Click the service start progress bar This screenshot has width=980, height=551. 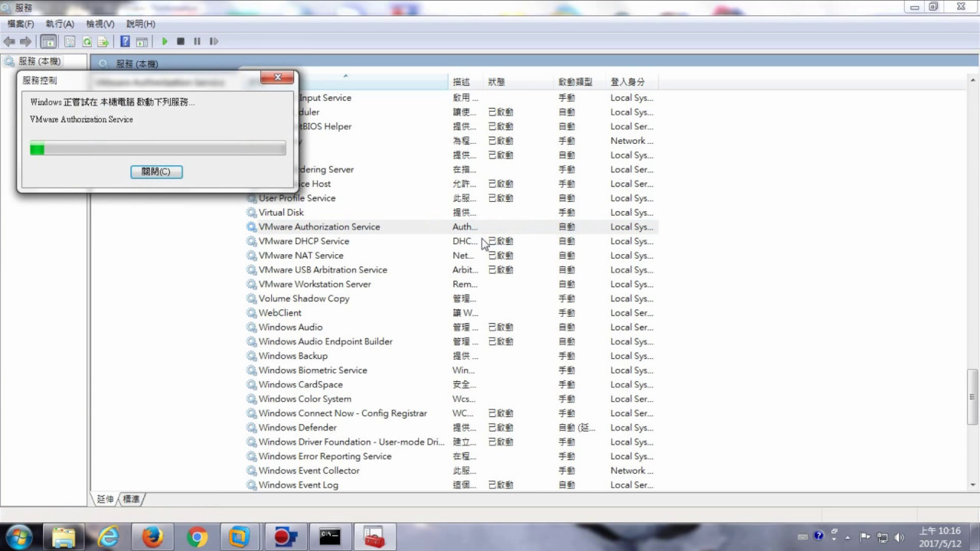pos(158,148)
